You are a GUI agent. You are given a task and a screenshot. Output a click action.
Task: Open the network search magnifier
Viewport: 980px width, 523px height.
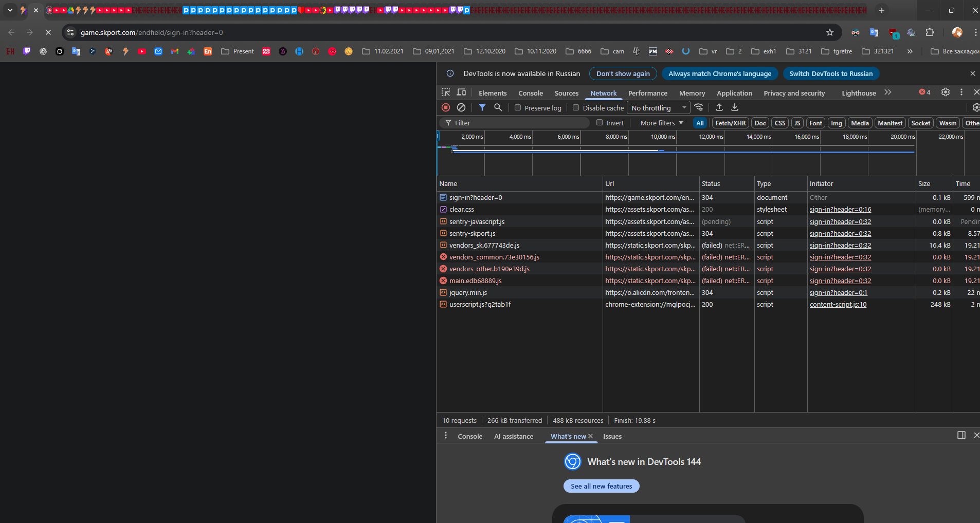click(498, 107)
